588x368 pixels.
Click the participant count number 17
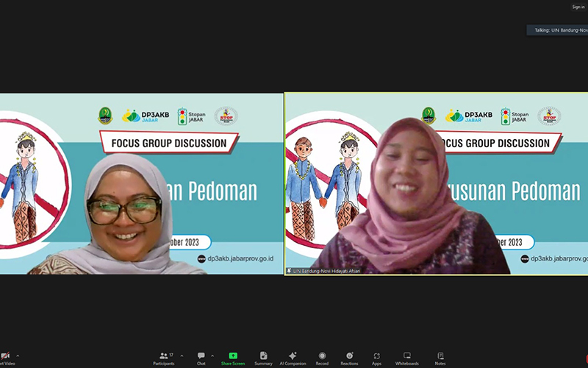171,355
